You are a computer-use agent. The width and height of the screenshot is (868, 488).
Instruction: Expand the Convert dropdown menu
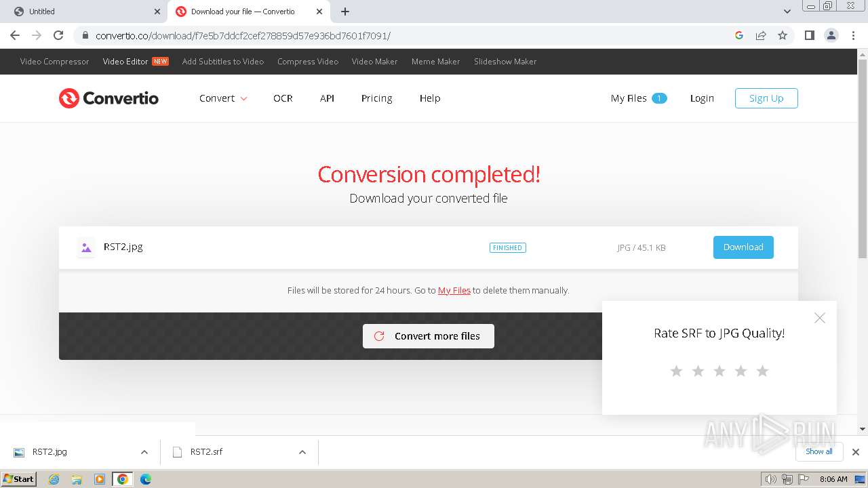tap(223, 98)
